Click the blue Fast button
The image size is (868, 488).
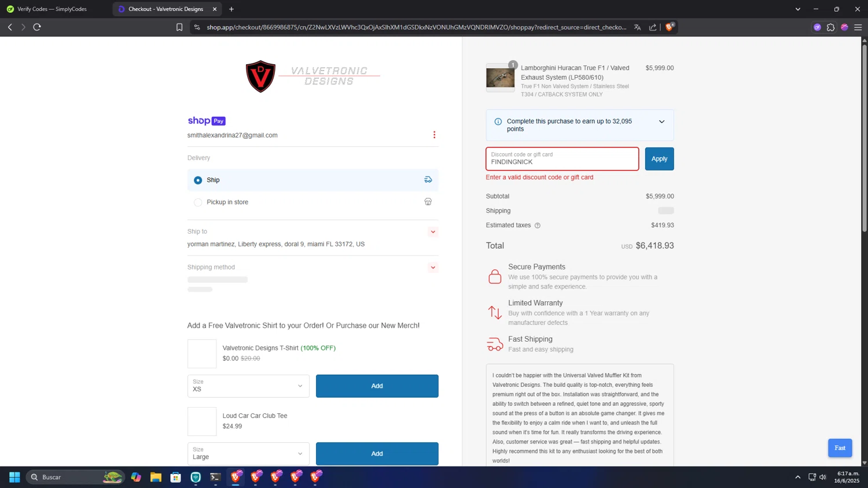pyautogui.click(x=840, y=448)
